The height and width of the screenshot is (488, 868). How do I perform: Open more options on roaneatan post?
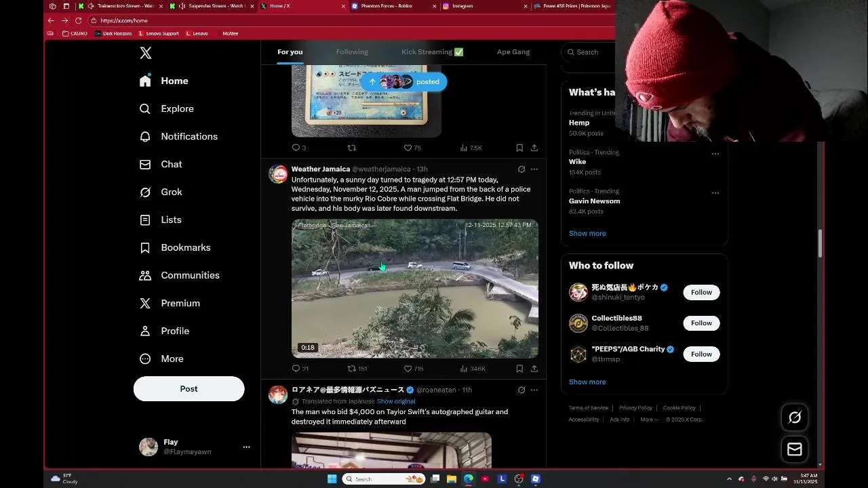coord(534,390)
